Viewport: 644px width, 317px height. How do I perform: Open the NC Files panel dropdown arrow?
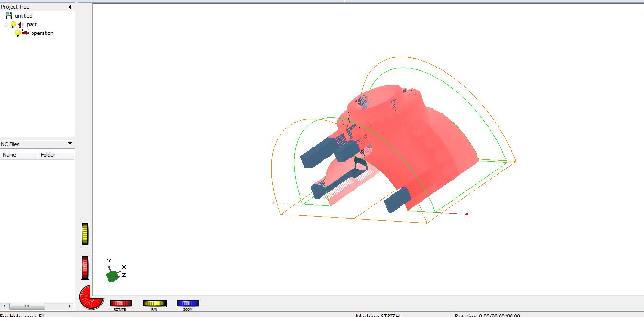pyautogui.click(x=70, y=144)
